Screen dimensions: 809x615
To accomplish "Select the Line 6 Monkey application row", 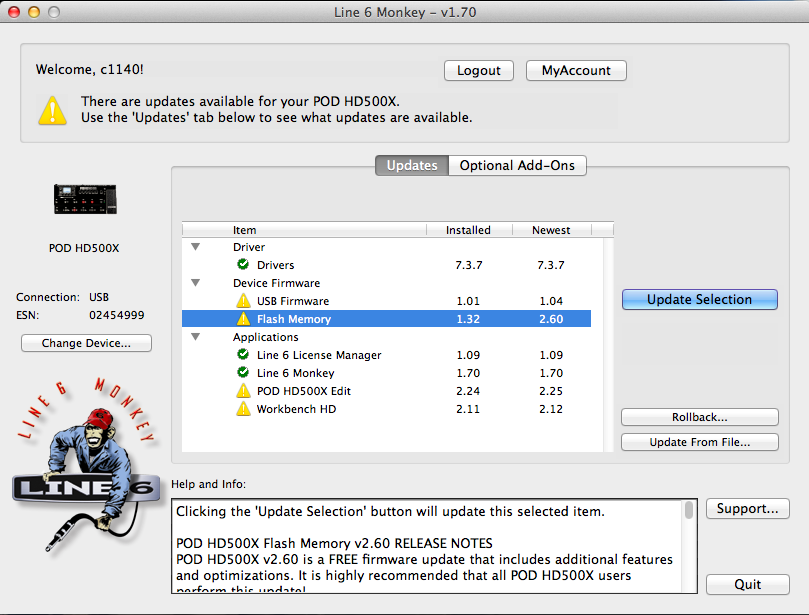I will (x=386, y=373).
